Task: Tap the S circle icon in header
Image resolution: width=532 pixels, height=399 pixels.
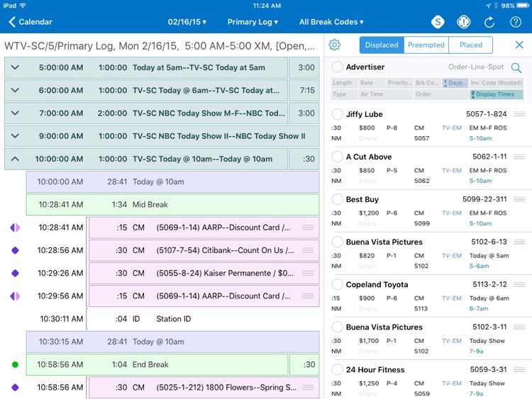Action: (438, 22)
